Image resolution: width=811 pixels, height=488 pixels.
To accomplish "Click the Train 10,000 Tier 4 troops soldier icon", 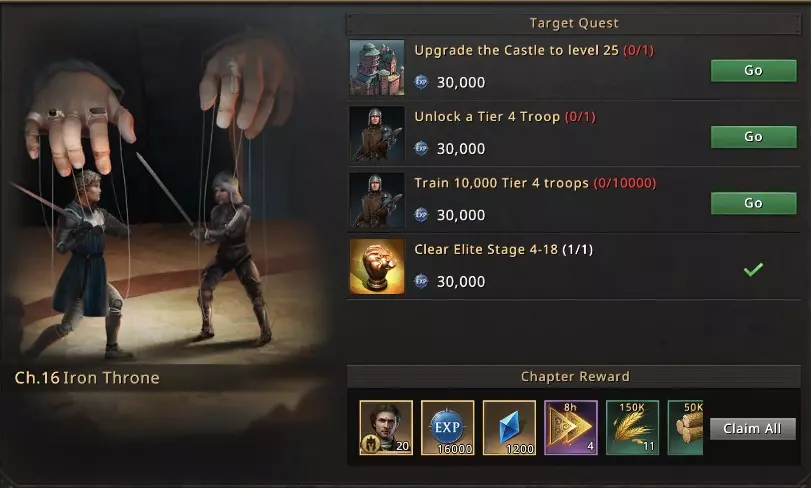I will pos(377,201).
